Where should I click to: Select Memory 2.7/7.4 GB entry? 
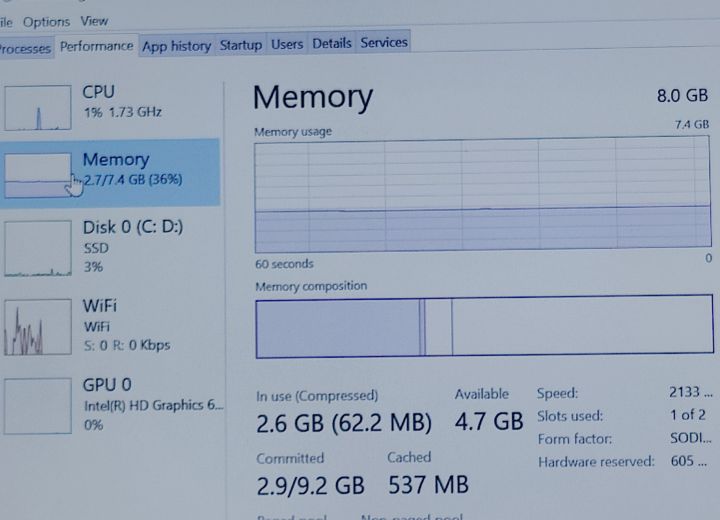[110, 173]
